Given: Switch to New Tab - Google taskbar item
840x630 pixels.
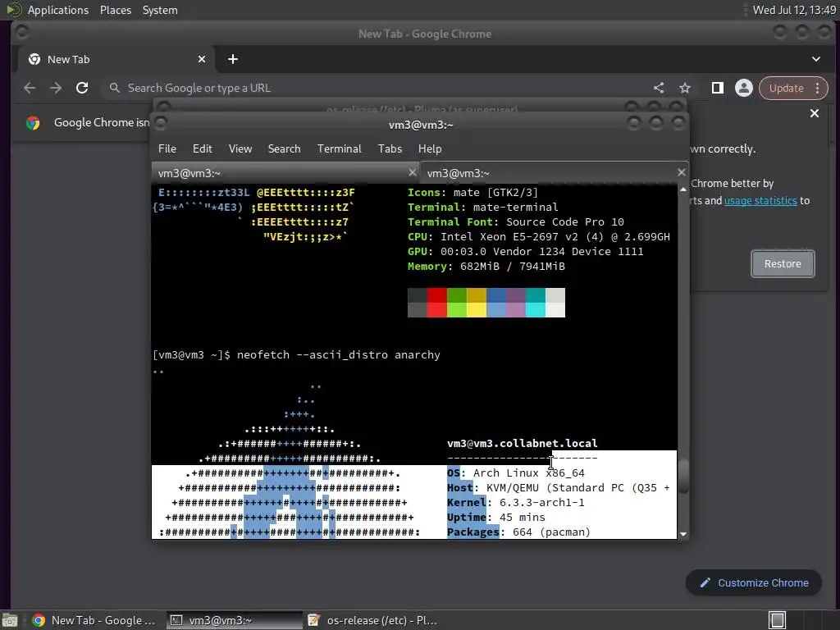Looking at the screenshot, I should click(x=94, y=620).
